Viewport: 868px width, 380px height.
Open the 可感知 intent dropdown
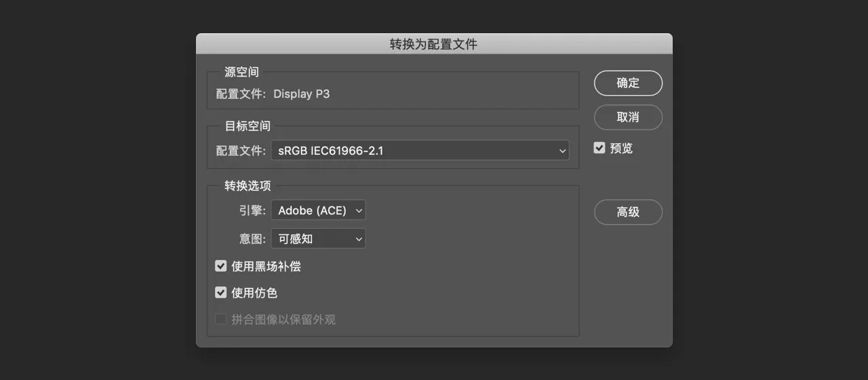coord(318,238)
